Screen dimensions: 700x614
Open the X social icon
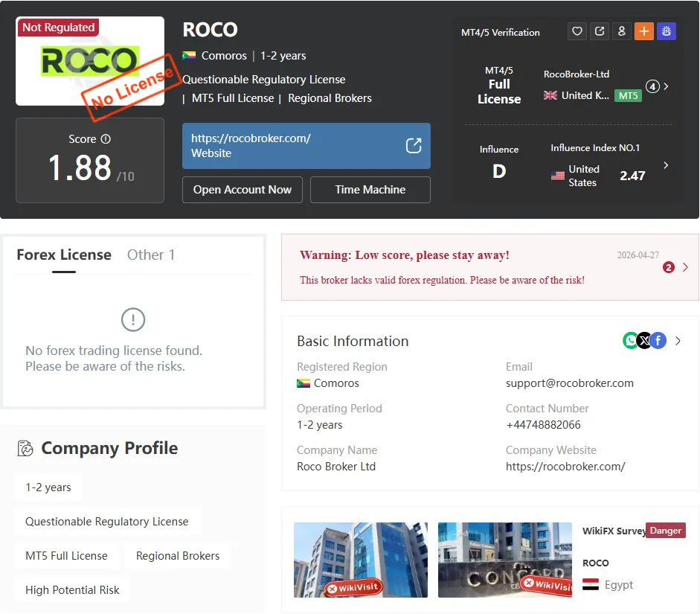(644, 341)
